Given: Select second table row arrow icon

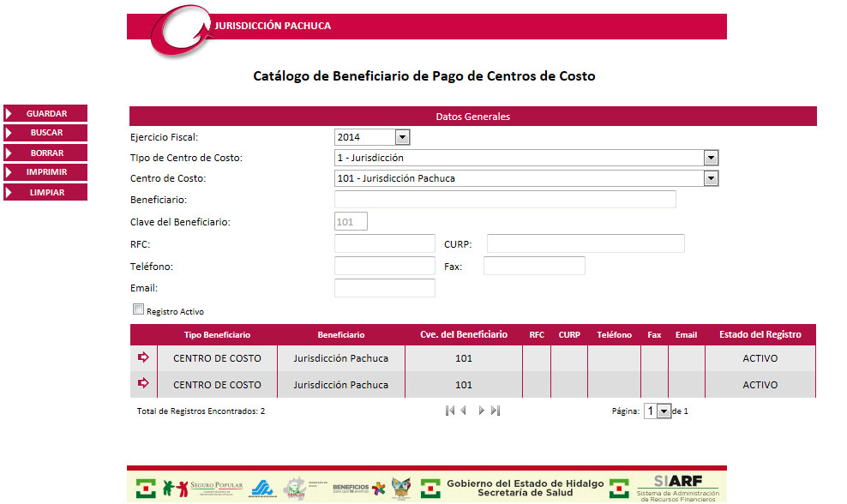Looking at the screenshot, I should pos(143,383).
